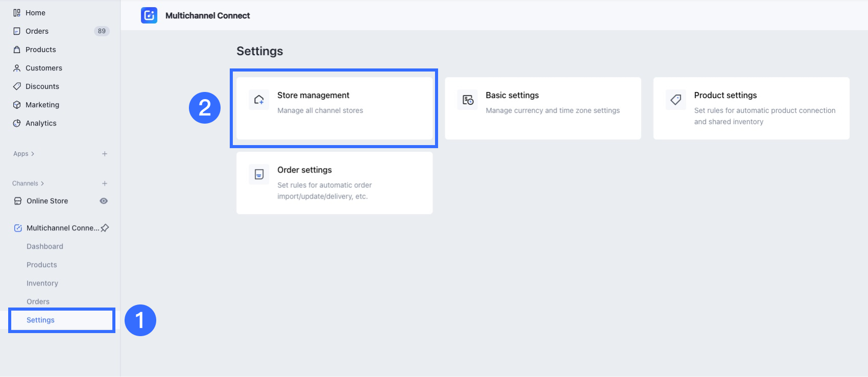Pin Multichannel Connect using the pin icon
Screen dimensions: 868x377
coord(105,228)
